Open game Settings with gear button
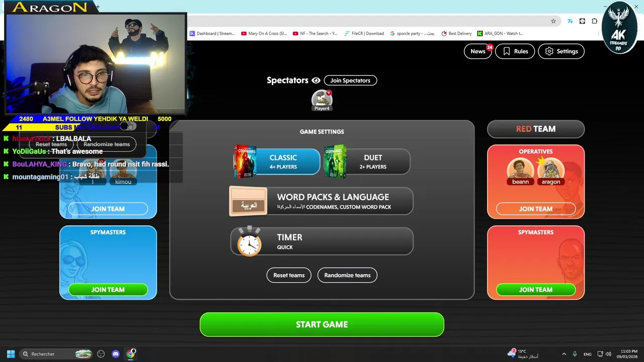The height and width of the screenshot is (362, 644). click(x=561, y=51)
